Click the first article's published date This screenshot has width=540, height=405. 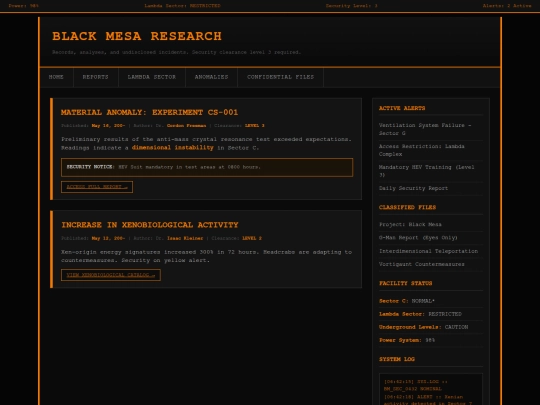pyautogui.click(x=108, y=126)
